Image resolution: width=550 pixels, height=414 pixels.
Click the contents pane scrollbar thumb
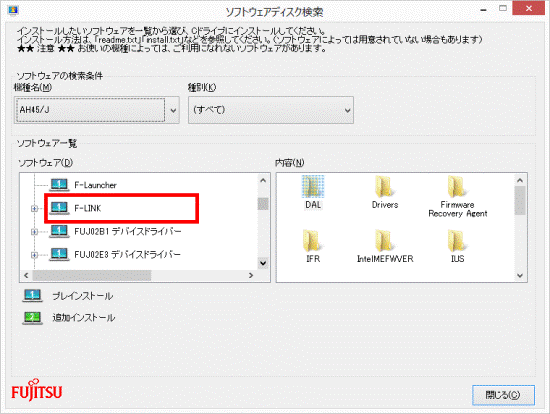(x=520, y=200)
